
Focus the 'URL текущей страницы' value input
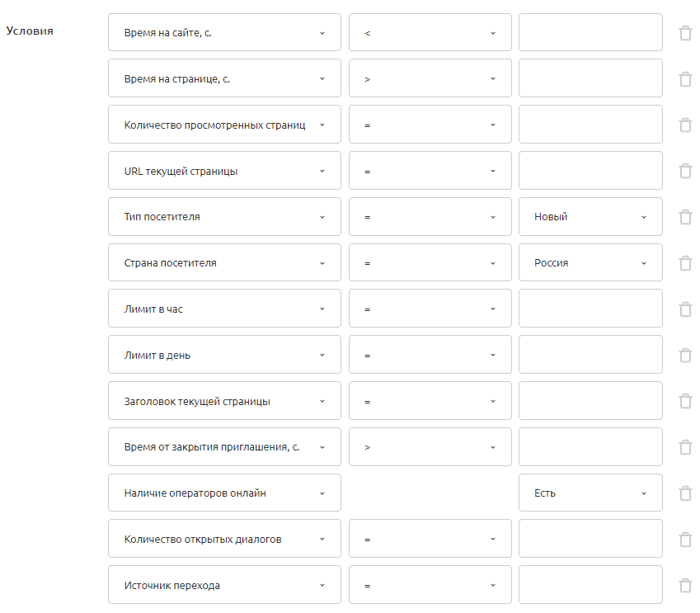click(x=590, y=171)
